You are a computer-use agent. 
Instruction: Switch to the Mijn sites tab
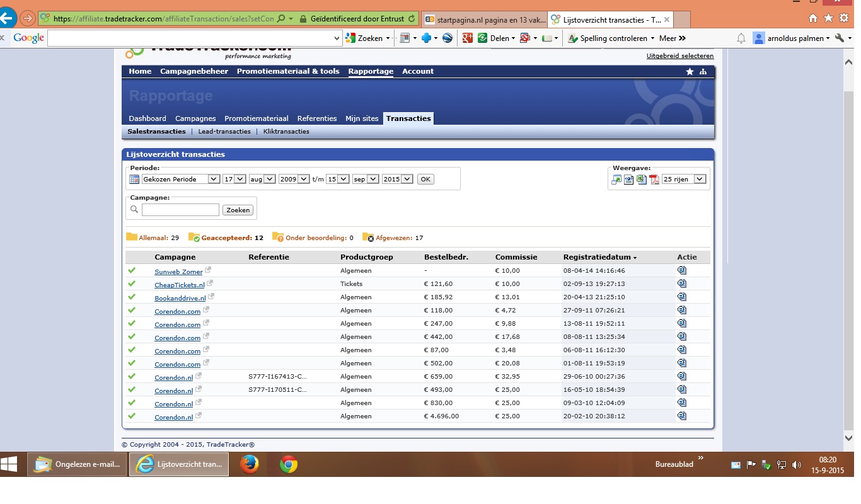(362, 118)
